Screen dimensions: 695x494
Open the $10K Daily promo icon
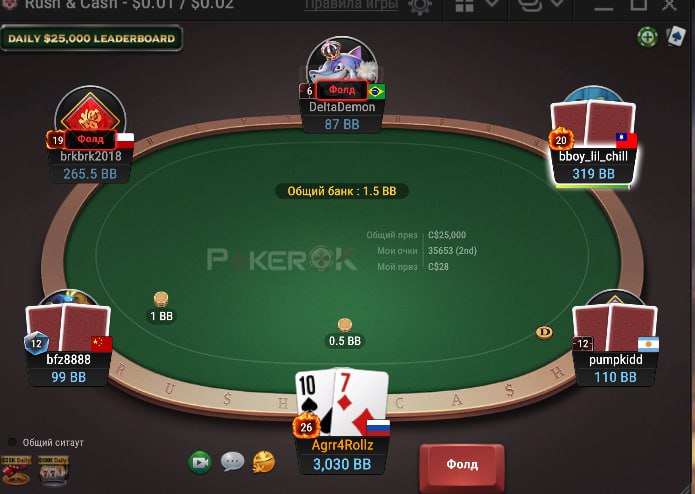pos(16,471)
